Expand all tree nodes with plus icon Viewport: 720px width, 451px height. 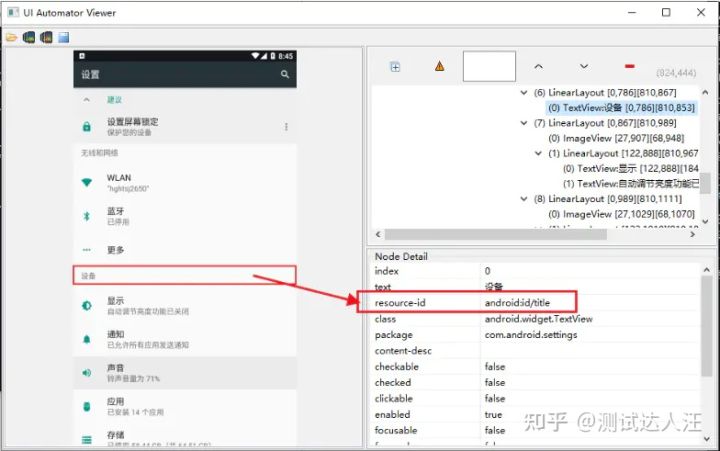395,67
